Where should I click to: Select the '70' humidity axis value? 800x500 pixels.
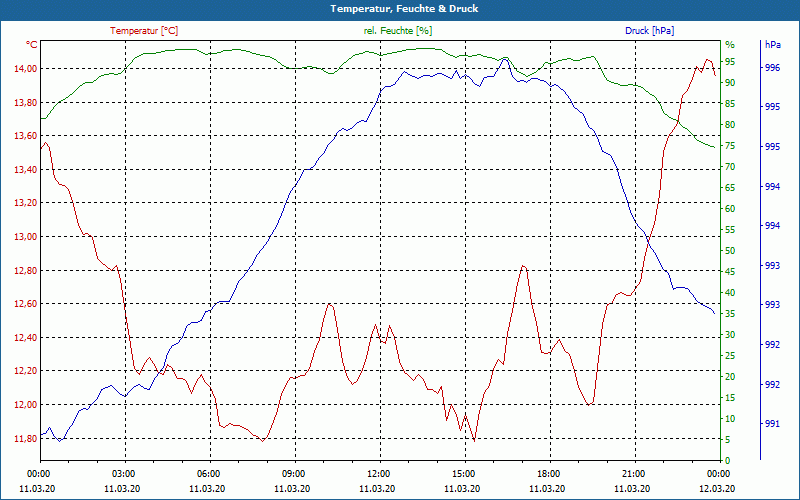pyautogui.click(x=730, y=167)
